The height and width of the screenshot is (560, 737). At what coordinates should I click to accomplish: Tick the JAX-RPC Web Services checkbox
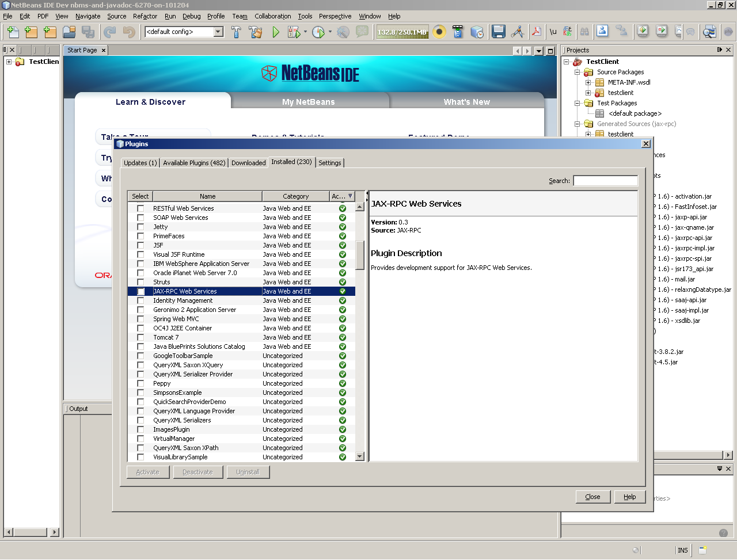click(x=140, y=291)
